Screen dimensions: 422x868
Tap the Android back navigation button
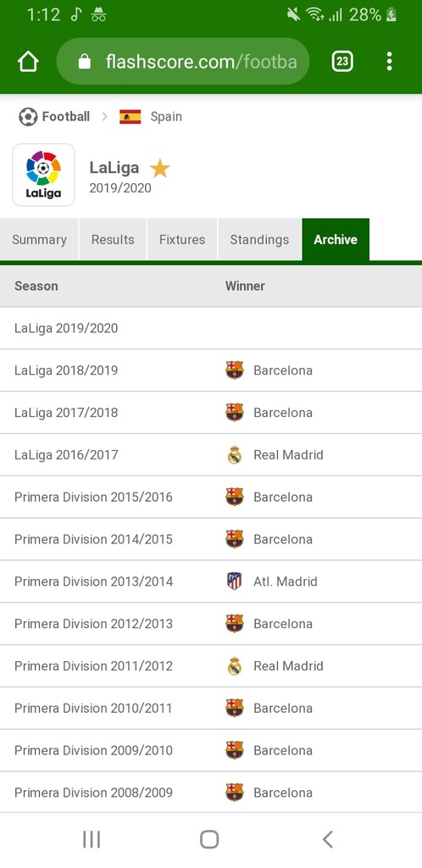[327, 839]
